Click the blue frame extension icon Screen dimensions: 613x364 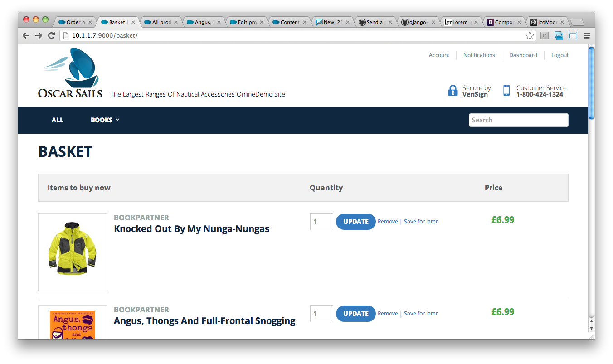pos(573,35)
